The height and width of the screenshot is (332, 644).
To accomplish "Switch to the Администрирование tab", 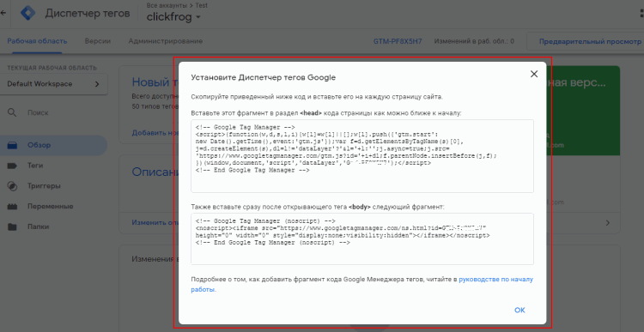I will (166, 41).
